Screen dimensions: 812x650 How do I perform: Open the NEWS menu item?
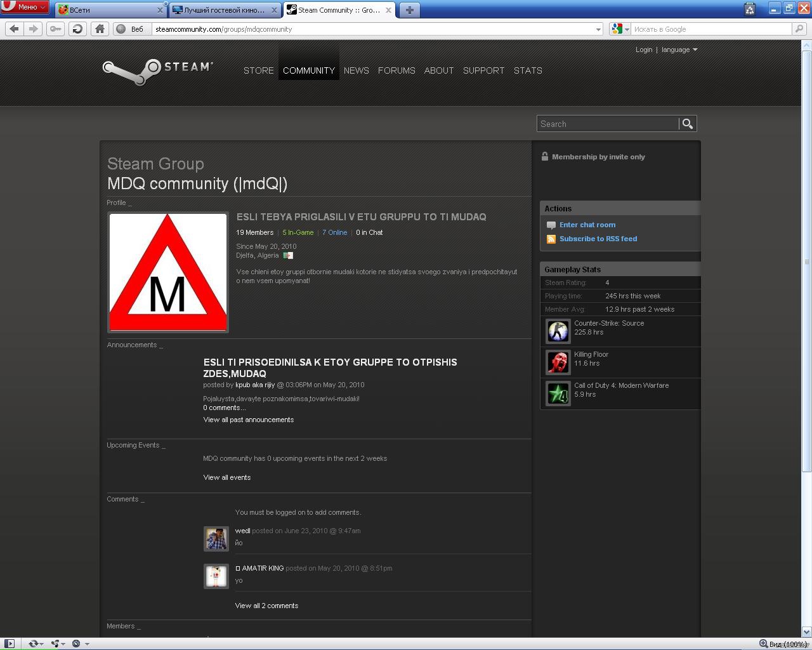pos(357,70)
